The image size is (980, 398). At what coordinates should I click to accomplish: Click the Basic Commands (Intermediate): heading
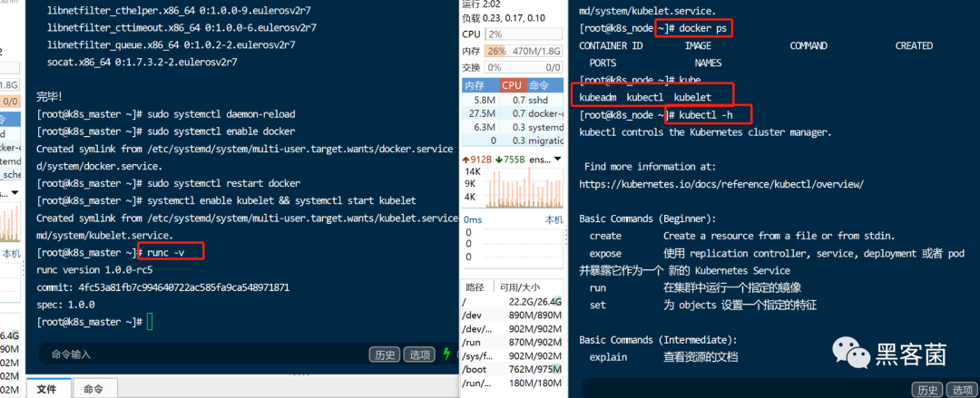658,340
